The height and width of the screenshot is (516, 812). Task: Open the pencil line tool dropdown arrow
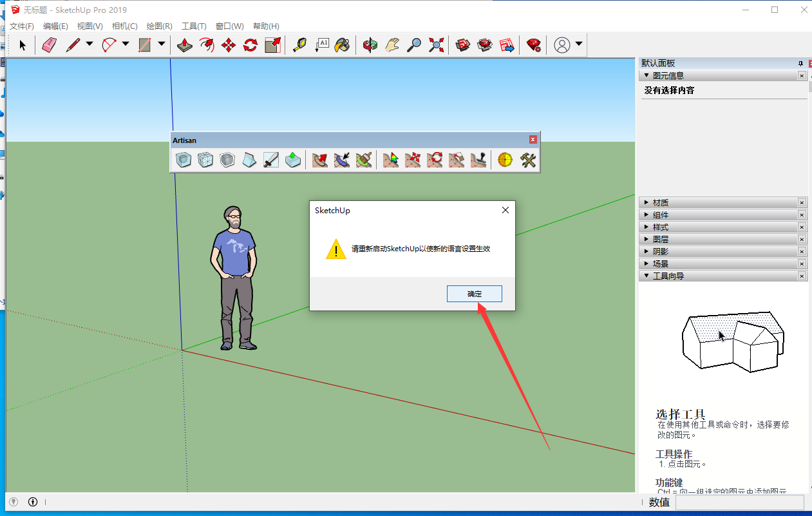90,44
